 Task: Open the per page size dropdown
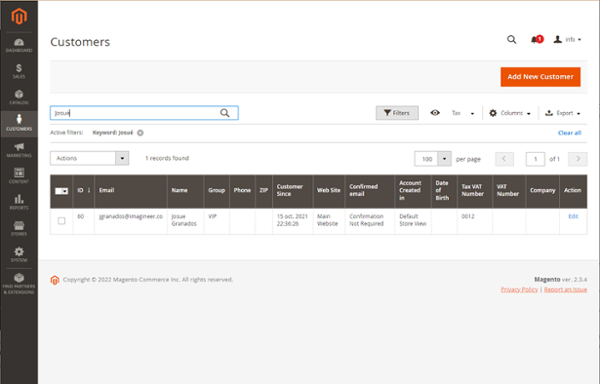[444, 159]
